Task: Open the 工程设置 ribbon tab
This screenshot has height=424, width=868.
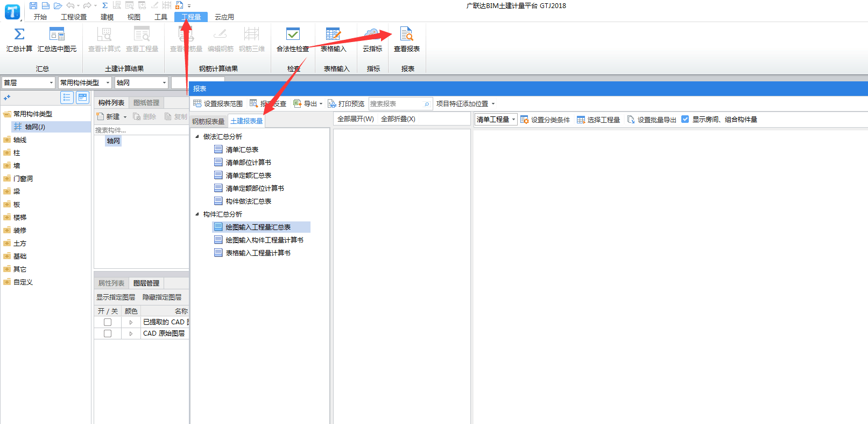Action: coord(74,17)
